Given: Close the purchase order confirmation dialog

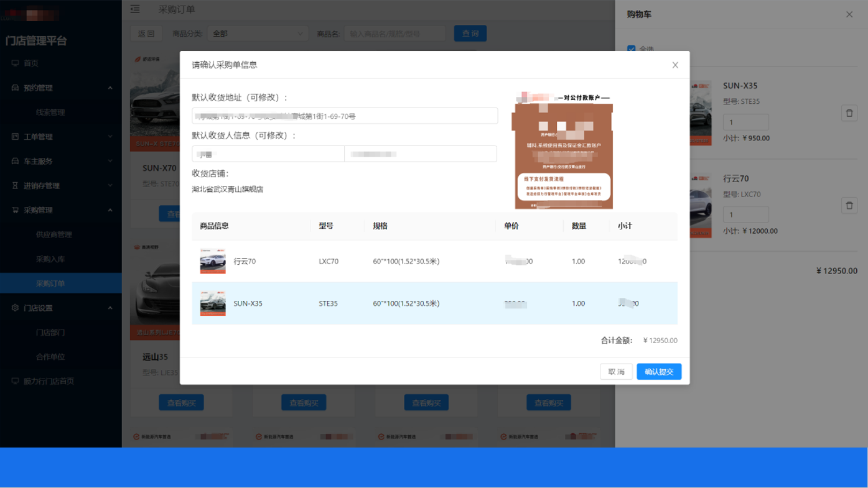Looking at the screenshot, I should tap(675, 65).
